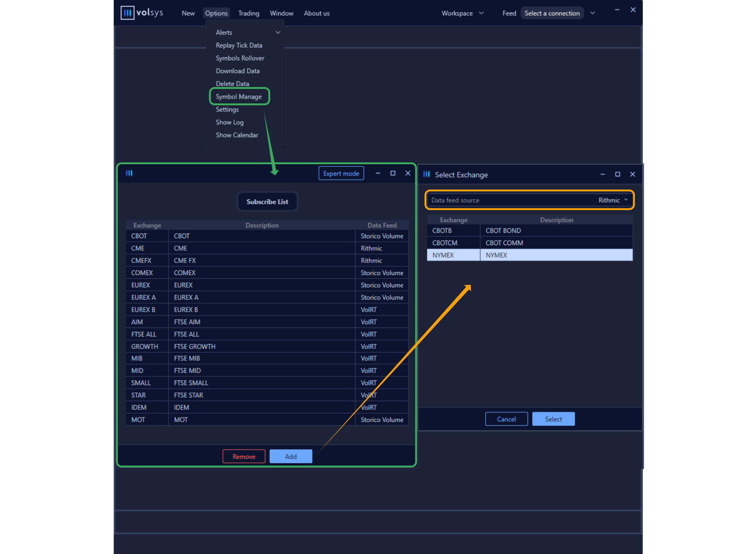The image size is (756, 554).
Task: Click the CBOT BOND description cell
Action: [556, 231]
